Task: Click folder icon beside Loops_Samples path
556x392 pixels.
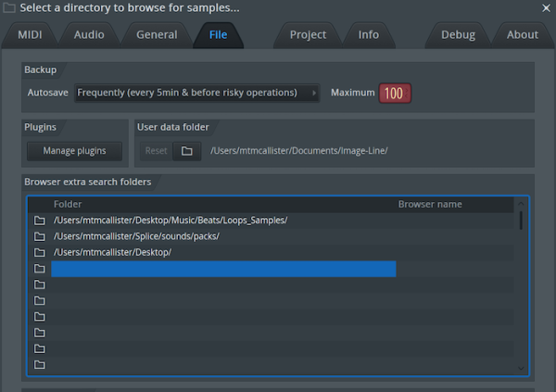Action: click(39, 221)
